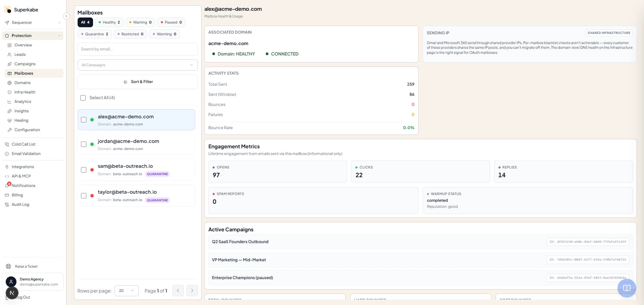Click the Infra Health shield icon

(10, 92)
